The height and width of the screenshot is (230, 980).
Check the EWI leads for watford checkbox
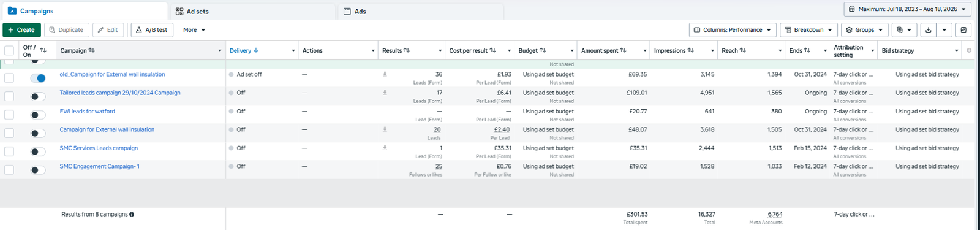coord(9,115)
